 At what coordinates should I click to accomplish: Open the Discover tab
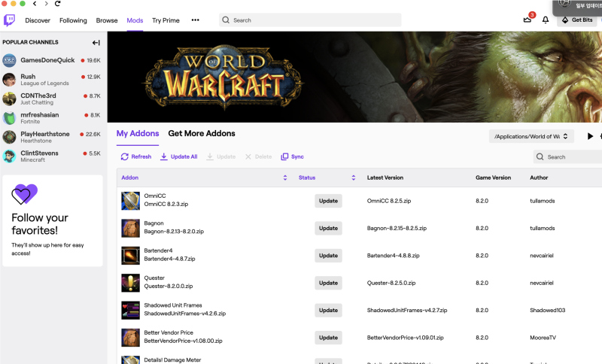(x=38, y=20)
